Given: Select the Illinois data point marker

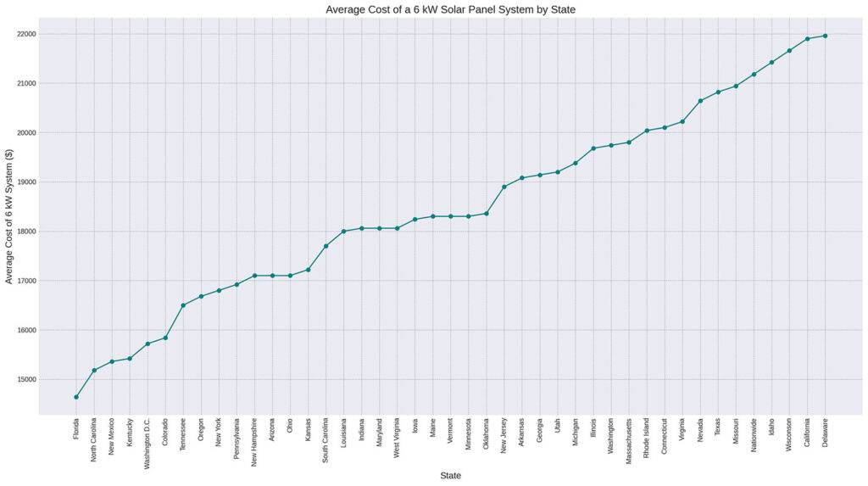Looking at the screenshot, I should click(x=593, y=148).
